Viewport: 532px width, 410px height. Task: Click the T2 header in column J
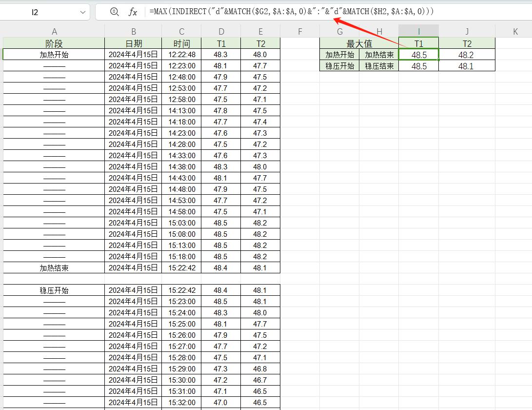click(x=467, y=43)
